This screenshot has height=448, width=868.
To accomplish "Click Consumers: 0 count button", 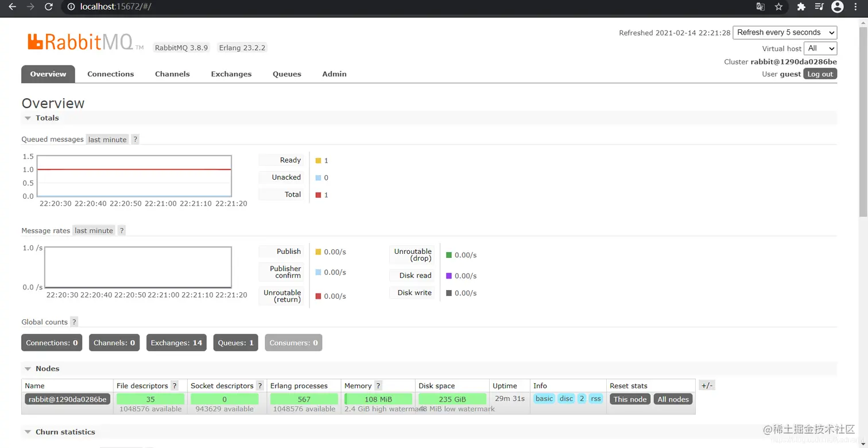I will 293,343.
